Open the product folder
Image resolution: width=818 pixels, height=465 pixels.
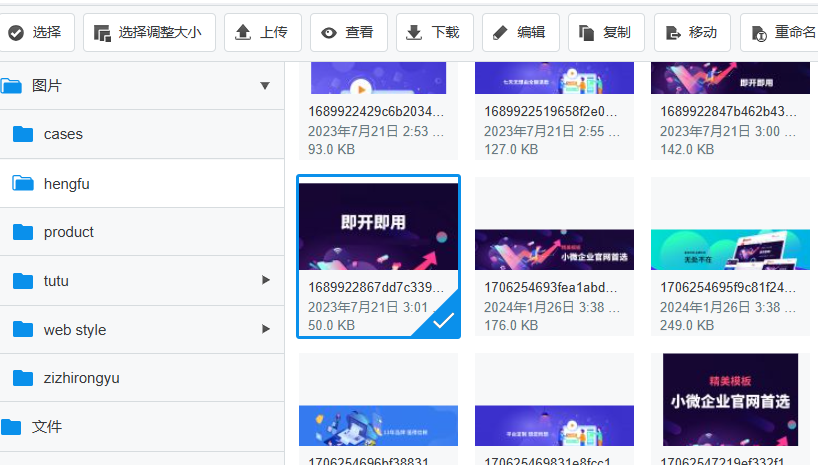coord(68,232)
